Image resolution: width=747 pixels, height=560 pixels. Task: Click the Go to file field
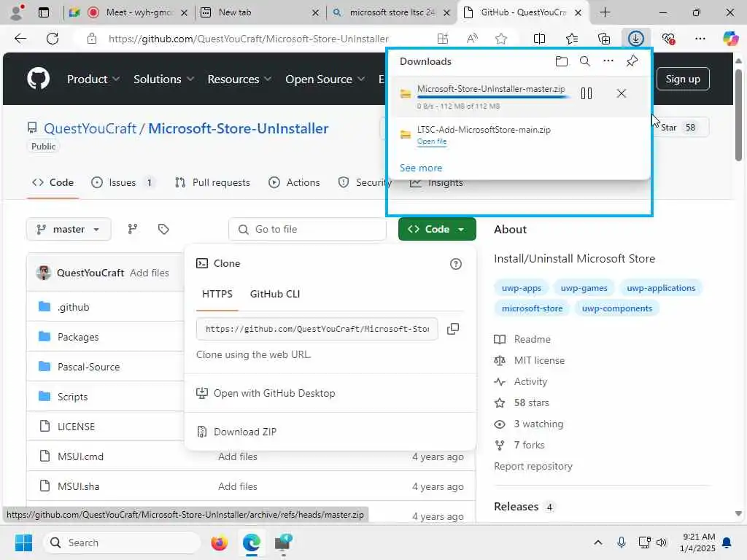click(x=307, y=230)
